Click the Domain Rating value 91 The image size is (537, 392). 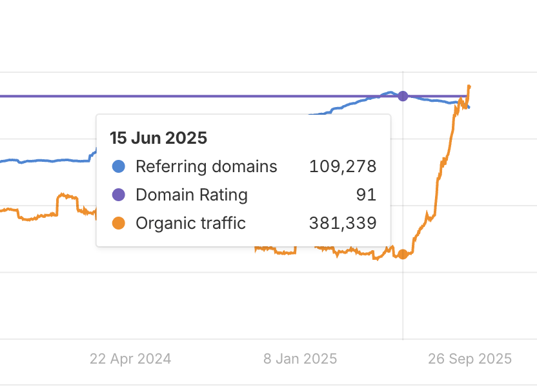[365, 195]
